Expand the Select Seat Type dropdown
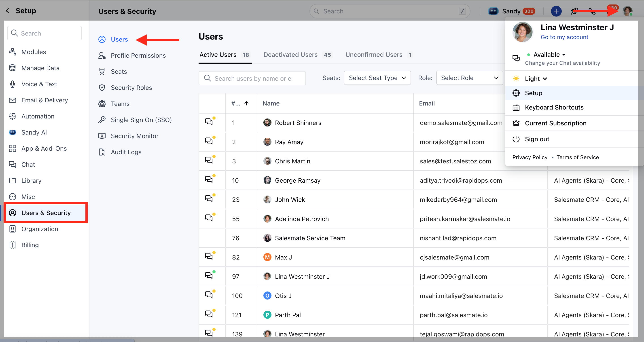This screenshot has width=644, height=342. pos(377,78)
